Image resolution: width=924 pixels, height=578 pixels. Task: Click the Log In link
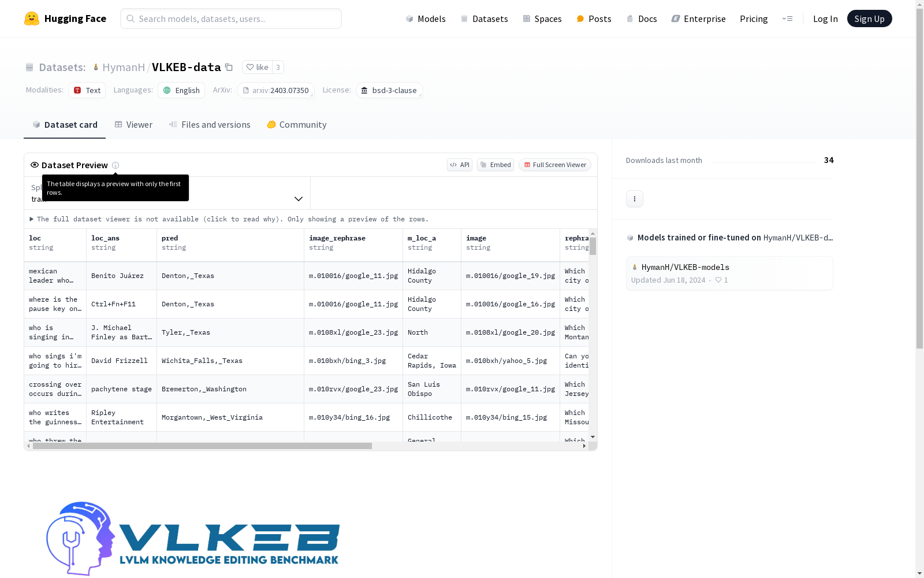825,18
